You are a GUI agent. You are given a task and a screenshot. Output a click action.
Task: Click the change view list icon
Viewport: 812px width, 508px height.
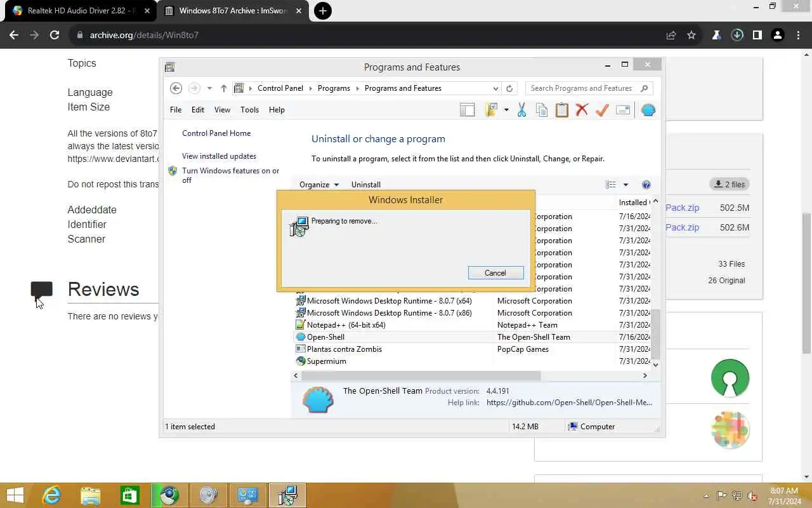[x=611, y=185]
